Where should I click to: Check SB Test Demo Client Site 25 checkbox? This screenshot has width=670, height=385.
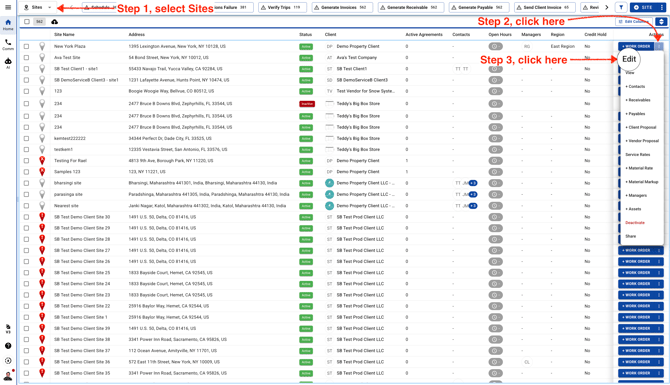tap(26, 273)
